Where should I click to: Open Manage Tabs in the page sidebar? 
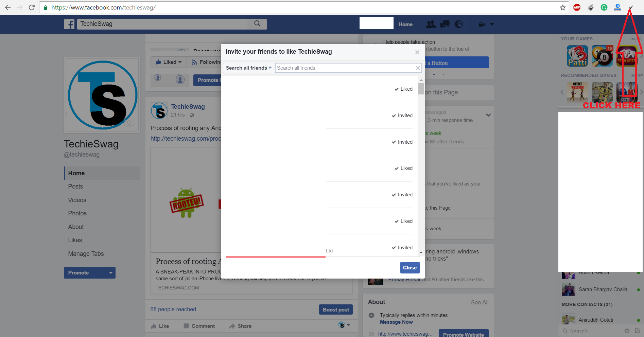click(86, 254)
